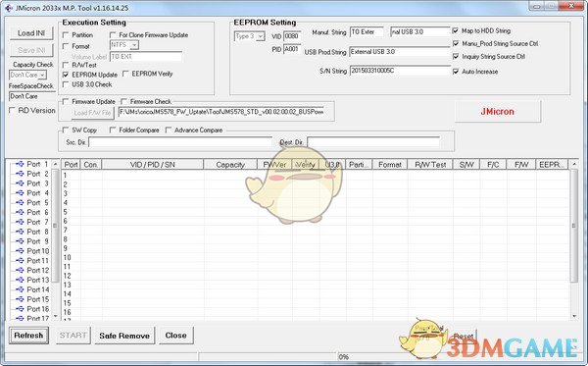
Task: Click the USB Prod String field
Action: (x=400, y=52)
